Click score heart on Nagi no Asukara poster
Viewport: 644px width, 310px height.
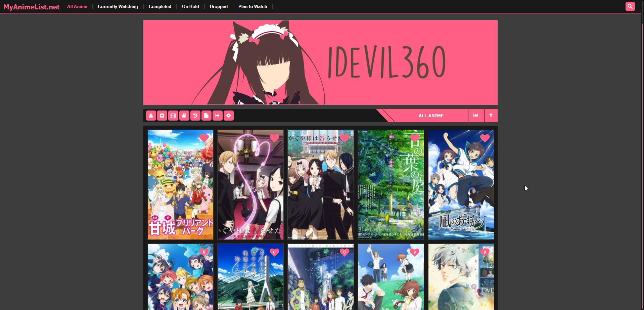485,138
